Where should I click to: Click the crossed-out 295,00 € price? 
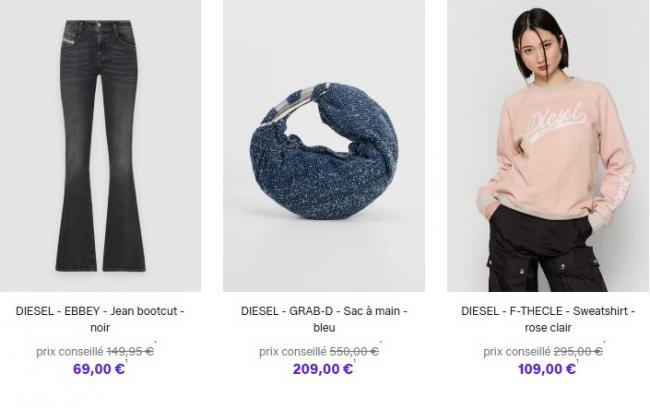pyautogui.click(x=578, y=352)
